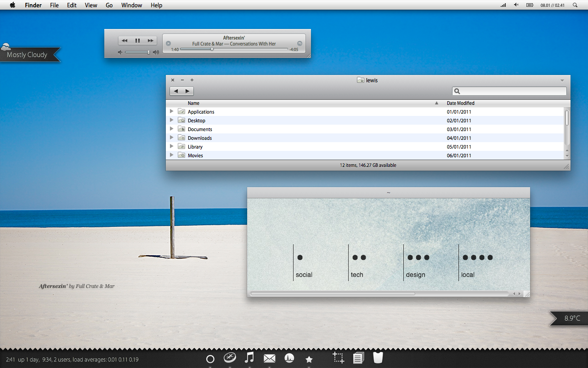Screen dimensions: 588x368
Task: Select the Desktop row
Action: coord(365,121)
